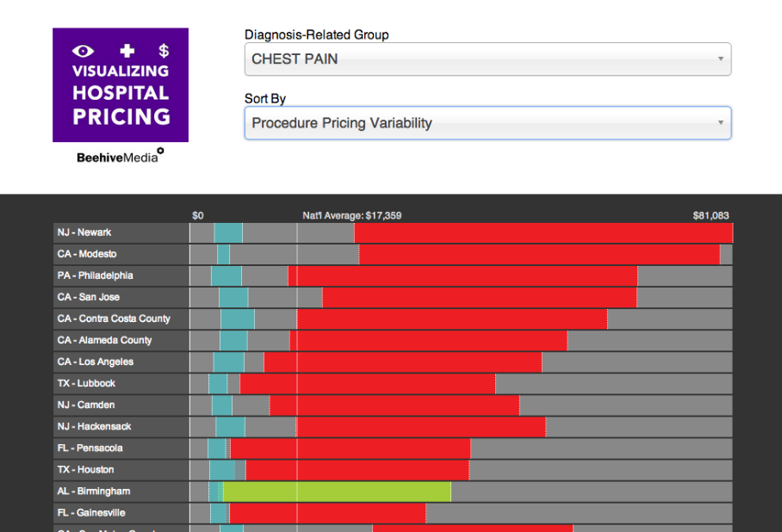This screenshot has height=532, width=782.
Task: Click the dollar sign icon in the logo
Action: 164,52
